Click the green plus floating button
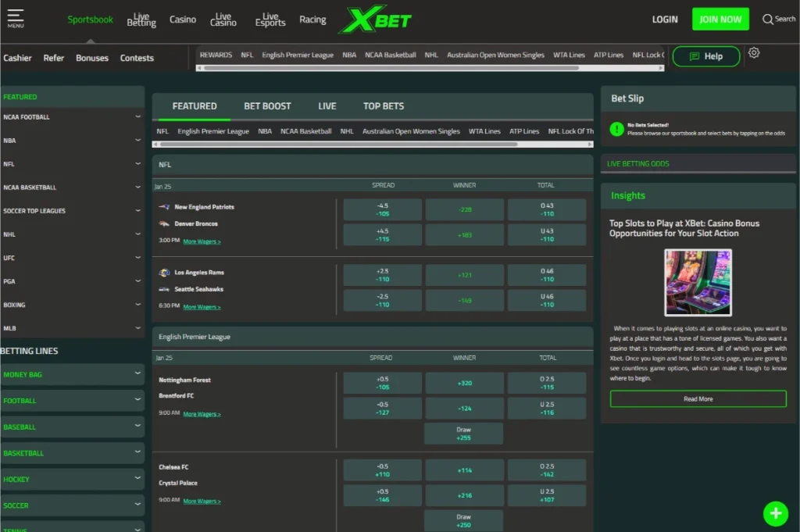Viewport: 800px width, 532px height. tap(776, 513)
